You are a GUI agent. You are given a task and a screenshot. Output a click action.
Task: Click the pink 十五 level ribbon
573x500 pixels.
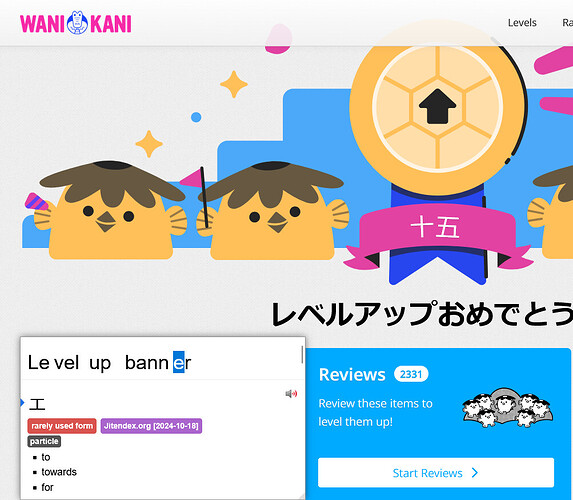point(437,232)
